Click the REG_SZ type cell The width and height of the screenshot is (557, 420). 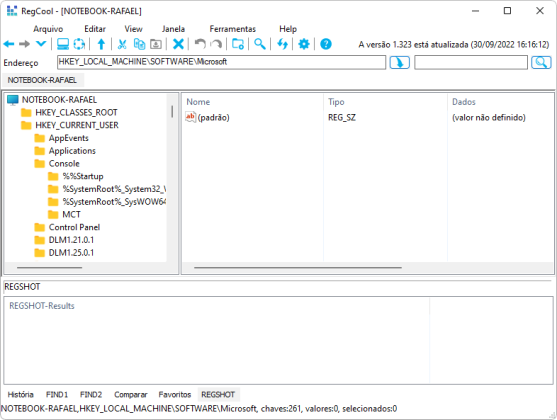click(342, 118)
